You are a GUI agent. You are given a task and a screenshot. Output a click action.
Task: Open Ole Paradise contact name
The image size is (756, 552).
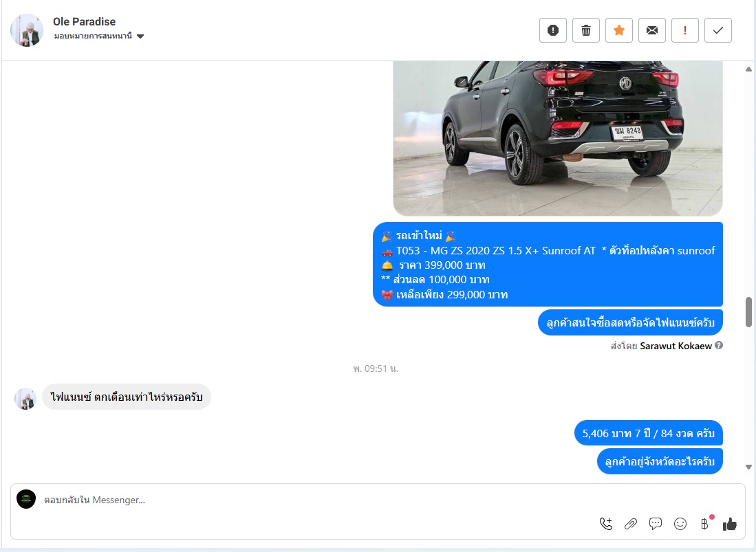85,22
